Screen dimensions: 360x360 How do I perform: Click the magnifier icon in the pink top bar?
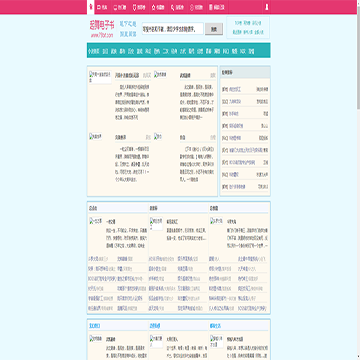coord(173,7)
